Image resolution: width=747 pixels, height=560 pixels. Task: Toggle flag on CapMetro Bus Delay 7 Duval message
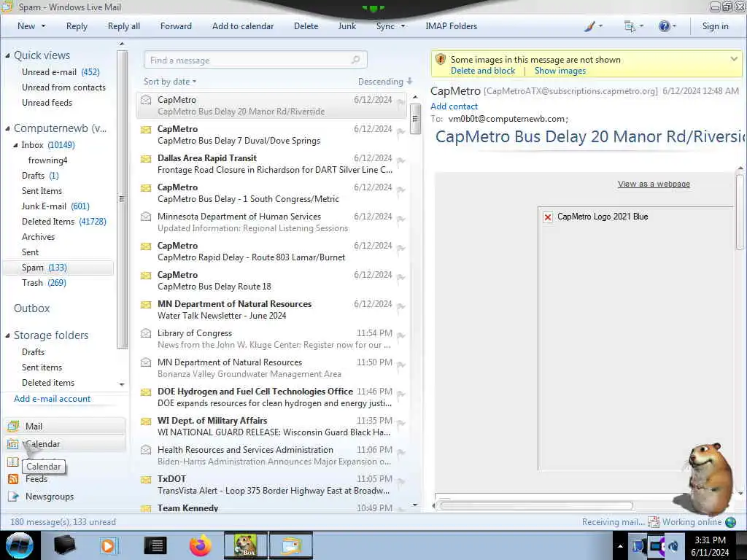coord(401,132)
